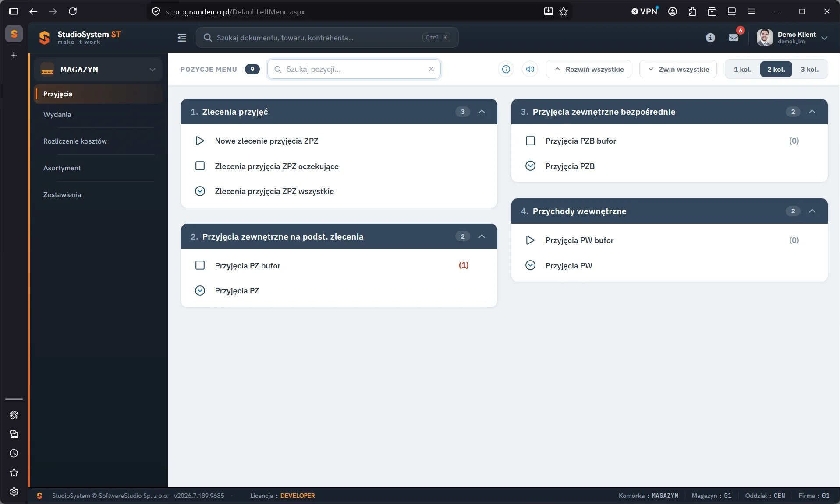Click the StudioSystem tab icon in sidebar
The width and height of the screenshot is (840, 504).
pos(14,34)
